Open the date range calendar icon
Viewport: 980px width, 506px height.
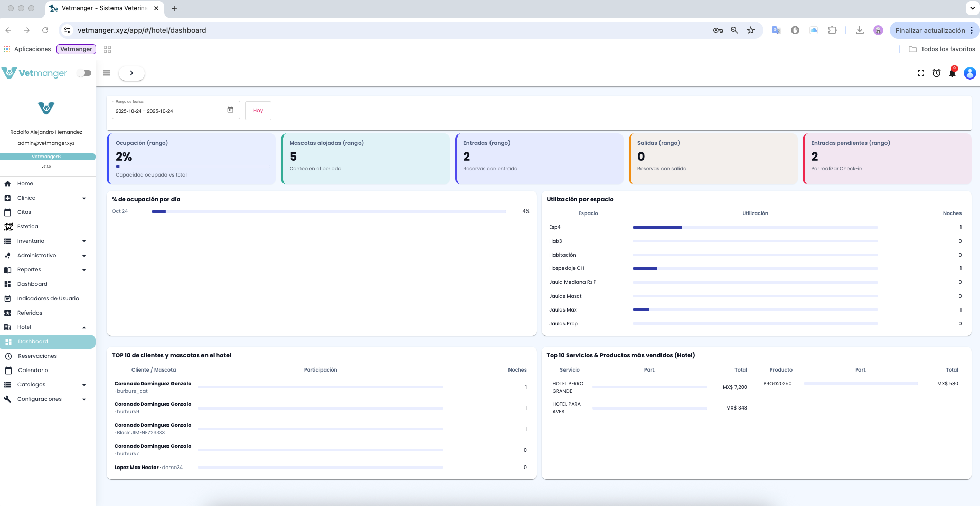[x=230, y=110]
